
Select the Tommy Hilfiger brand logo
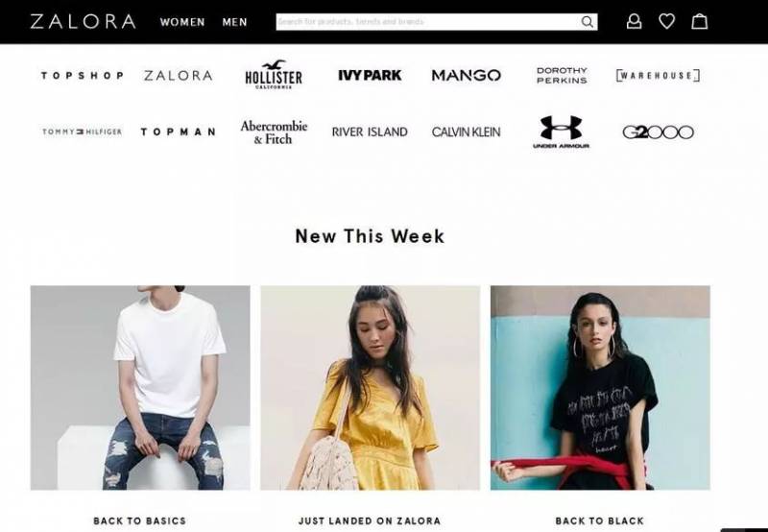click(82, 132)
